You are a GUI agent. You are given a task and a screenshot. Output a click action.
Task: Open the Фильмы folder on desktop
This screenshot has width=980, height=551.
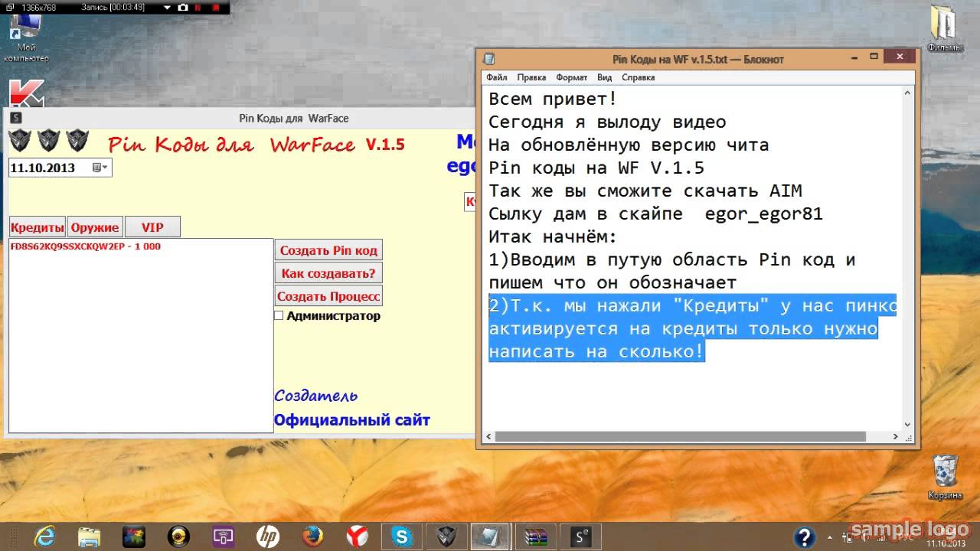(946, 28)
